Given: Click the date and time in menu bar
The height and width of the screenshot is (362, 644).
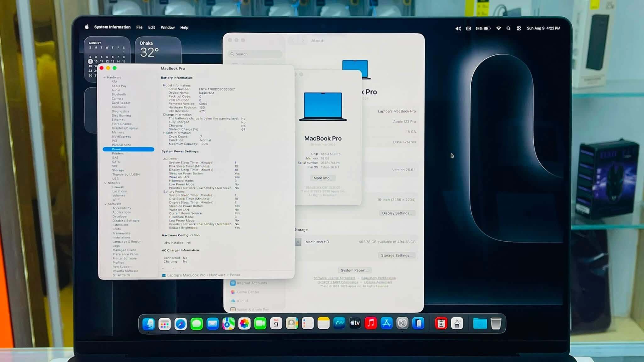Looking at the screenshot, I should (x=543, y=28).
